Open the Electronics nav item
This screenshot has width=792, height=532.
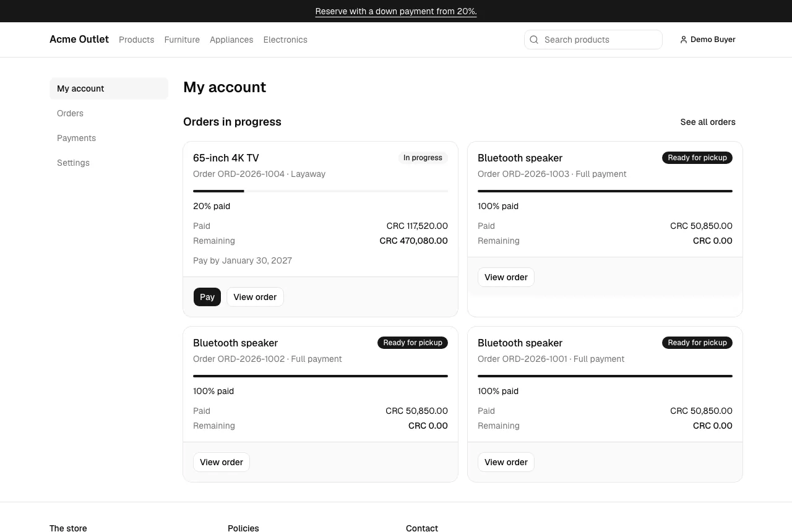click(285, 40)
